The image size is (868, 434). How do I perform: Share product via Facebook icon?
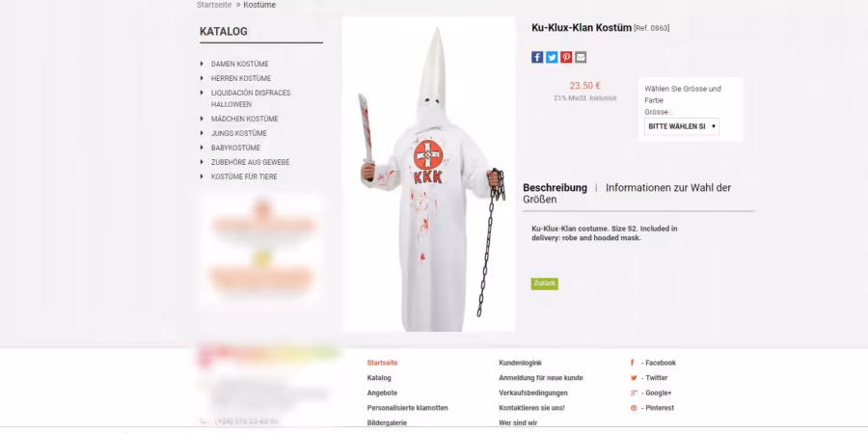537,57
